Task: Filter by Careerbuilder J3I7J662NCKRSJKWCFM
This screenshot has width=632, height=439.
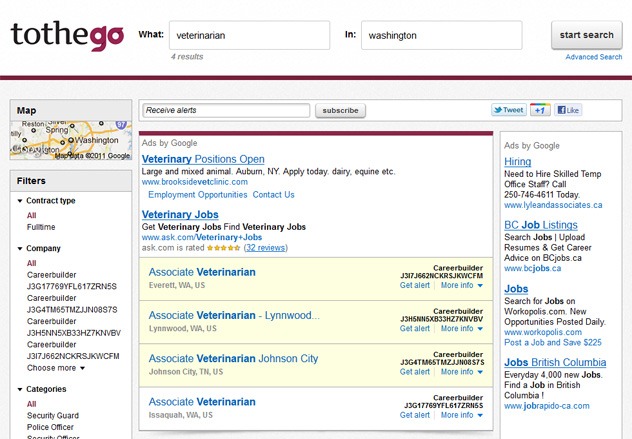Action: pos(73,350)
